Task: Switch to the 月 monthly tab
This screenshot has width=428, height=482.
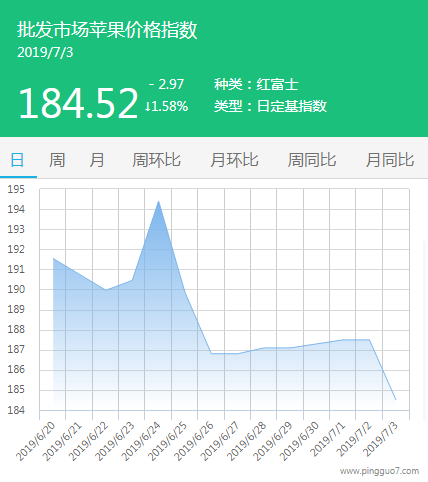Action: point(97,160)
